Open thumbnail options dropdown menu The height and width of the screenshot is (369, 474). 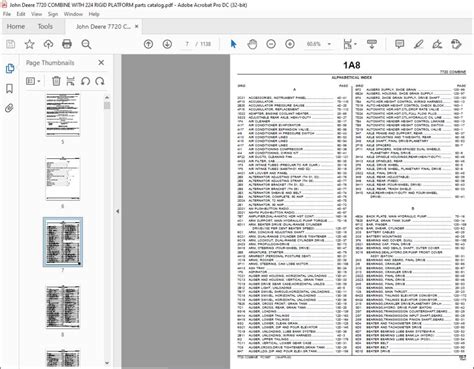coord(33,81)
